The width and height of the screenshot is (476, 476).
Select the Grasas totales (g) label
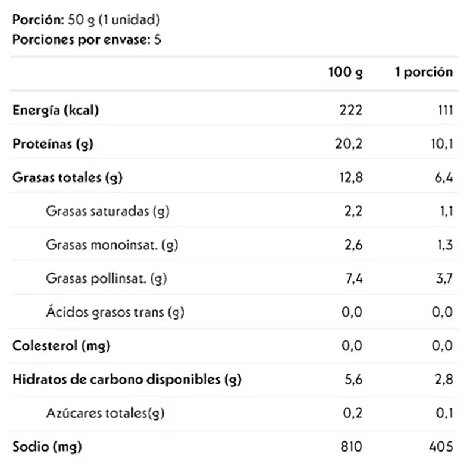[67, 177]
